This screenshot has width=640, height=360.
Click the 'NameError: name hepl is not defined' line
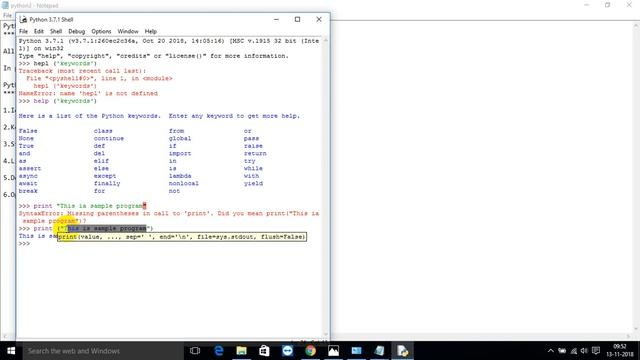tap(88, 93)
